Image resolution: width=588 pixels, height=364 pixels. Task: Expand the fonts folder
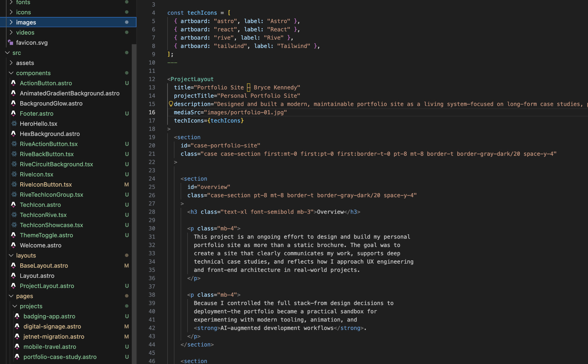click(x=11, y=3)
